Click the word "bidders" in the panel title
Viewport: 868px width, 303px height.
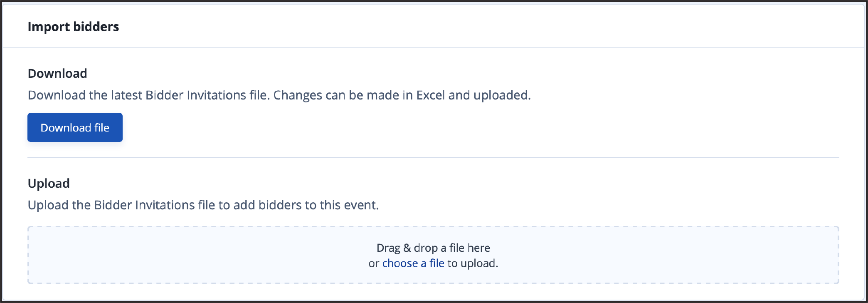[96, 27]
